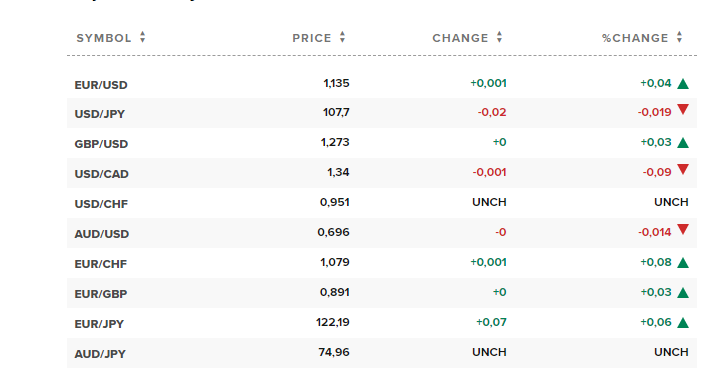Select the EUR/GBP table row
720x387 pixels.
coord(382,293)
